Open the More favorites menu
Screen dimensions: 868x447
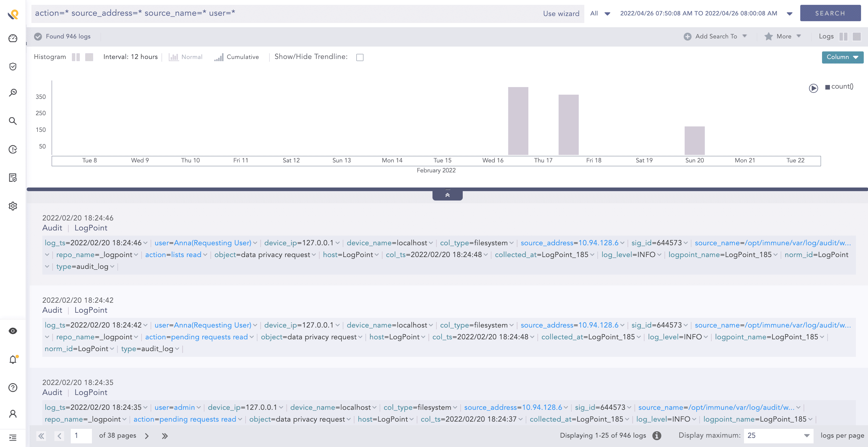tap(783, 36)
